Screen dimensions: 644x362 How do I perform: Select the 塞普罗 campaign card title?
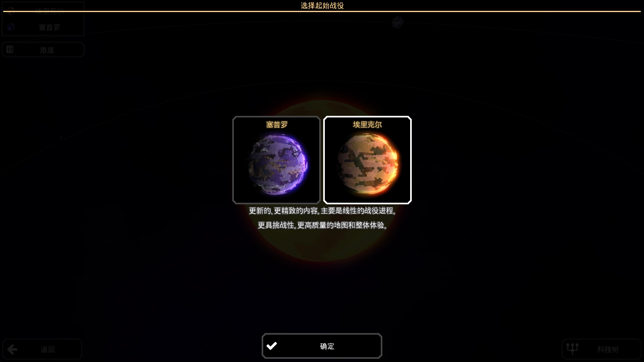[277, 125]
